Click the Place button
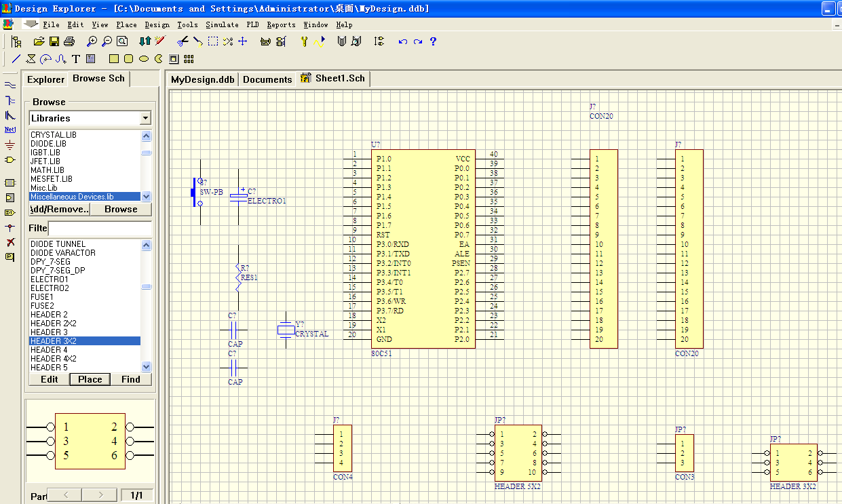Image resolution: width=842 pixels, height=504 pixels. point(90,379)
